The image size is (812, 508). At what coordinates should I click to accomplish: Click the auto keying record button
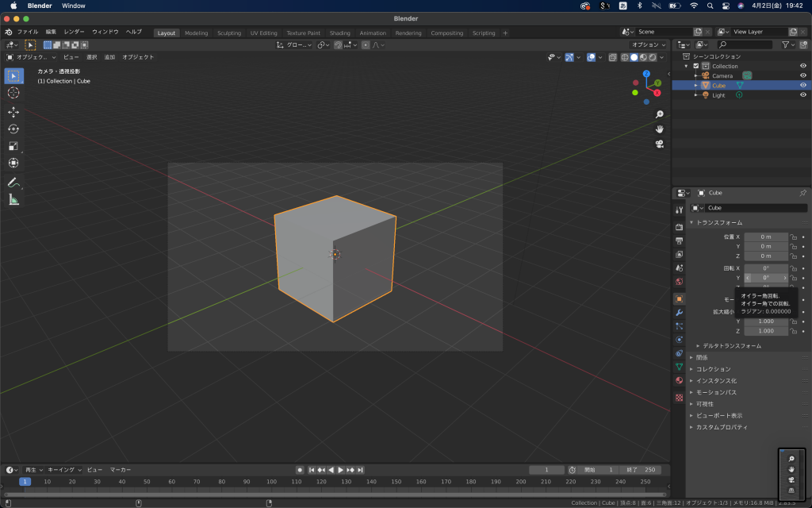(x=300, y=470)
